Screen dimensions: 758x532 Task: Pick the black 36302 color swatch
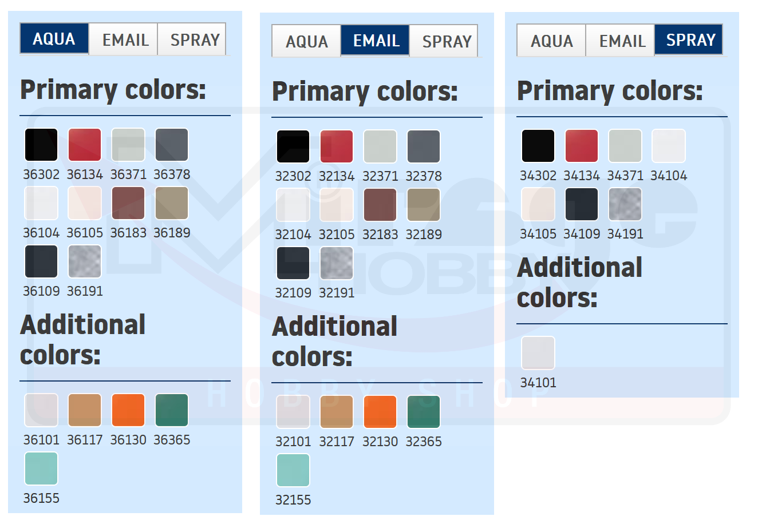coord(41,145)
